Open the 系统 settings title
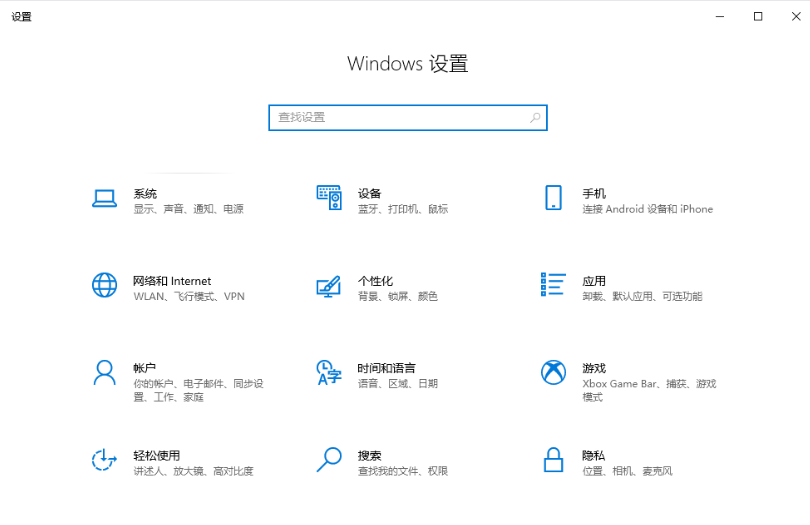 (x=145, y=194)
